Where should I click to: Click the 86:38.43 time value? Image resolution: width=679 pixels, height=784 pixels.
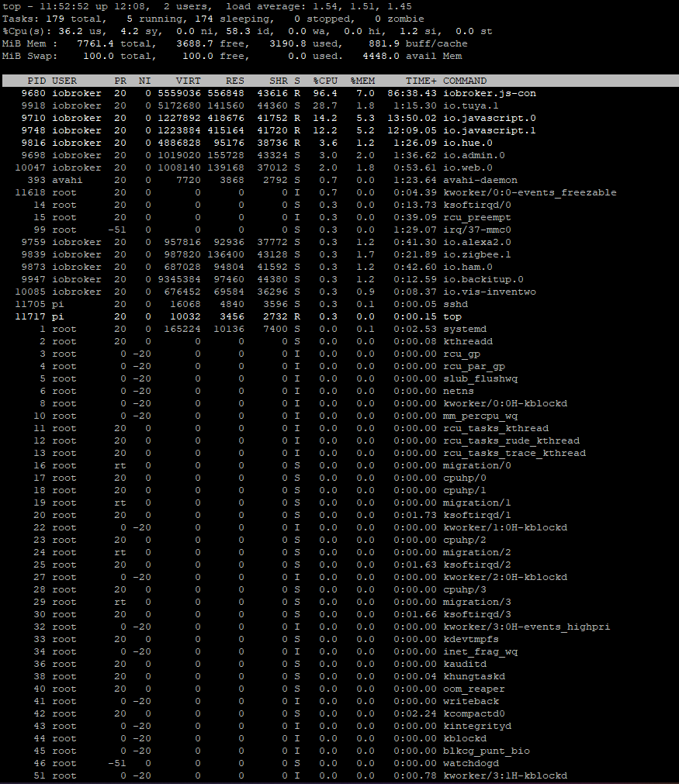pyautogui.click(x=412, y=94)
